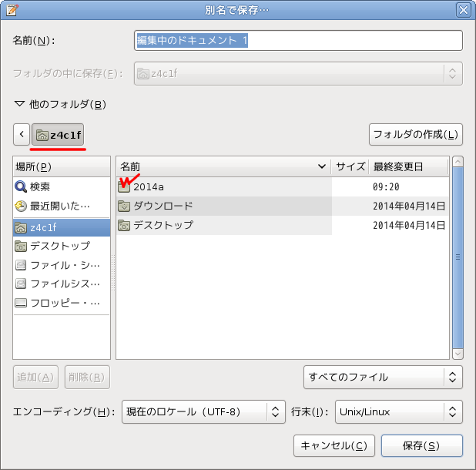Click デスクトップ row's 2014年04月14日 date cell
Screen dimensions: 476x470
(x=409, y=225)
